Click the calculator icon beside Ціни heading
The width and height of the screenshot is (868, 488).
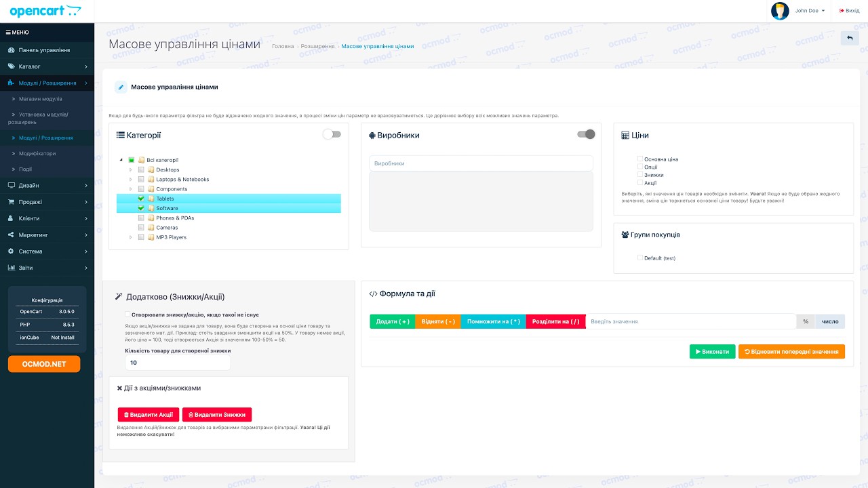(x=625, y=136)
